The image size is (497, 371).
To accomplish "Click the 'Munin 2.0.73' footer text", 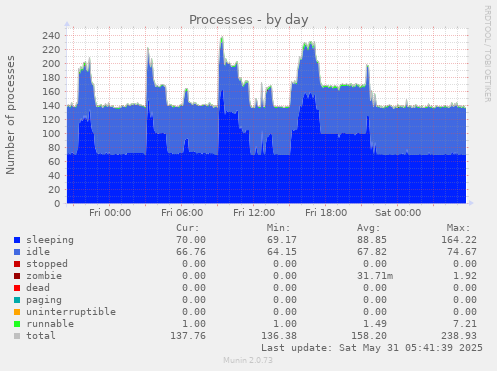I will pos(248,360).
